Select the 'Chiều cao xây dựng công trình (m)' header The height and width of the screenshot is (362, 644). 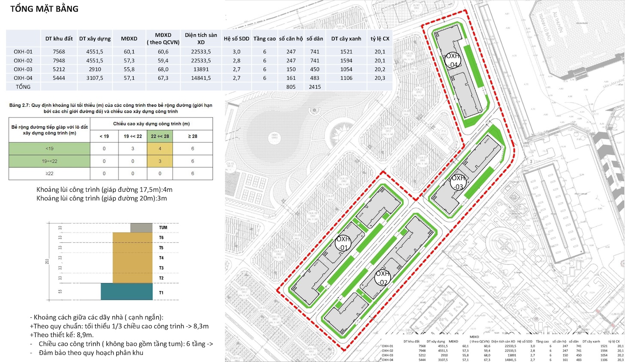click(151, 124)
